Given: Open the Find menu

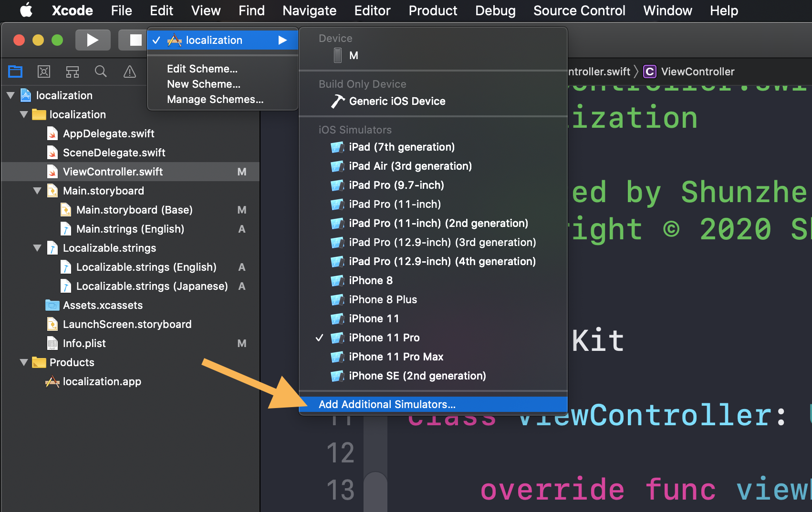Looking at the screenshot, I should 251,10.
